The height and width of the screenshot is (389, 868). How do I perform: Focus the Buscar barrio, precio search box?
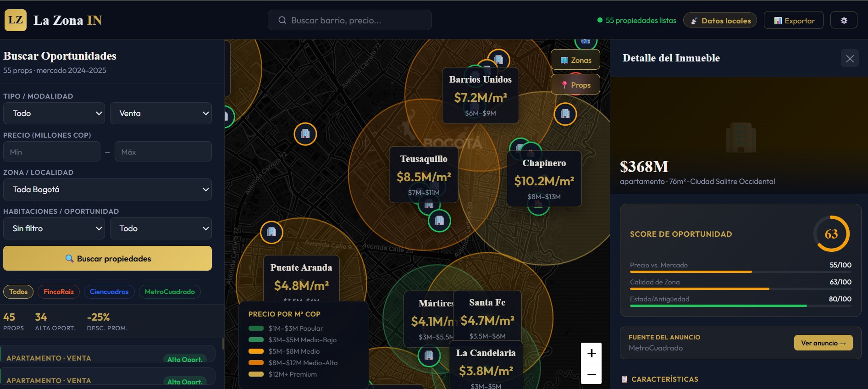[x=349, y=20]
